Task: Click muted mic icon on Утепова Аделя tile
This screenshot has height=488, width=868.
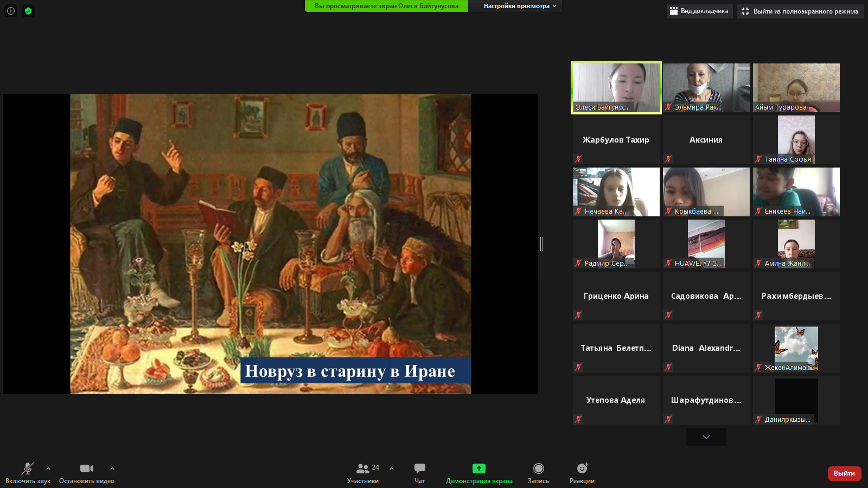Action: point(578,419)
